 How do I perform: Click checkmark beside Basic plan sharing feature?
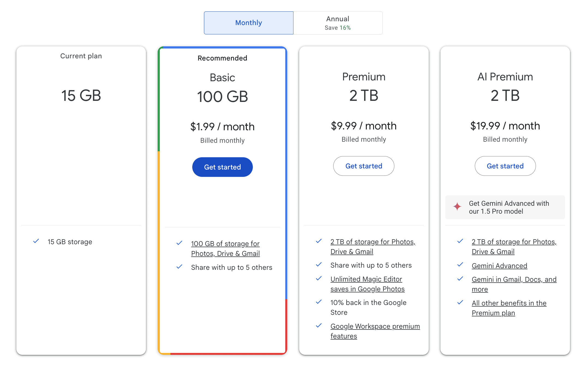tap(179, 267)
